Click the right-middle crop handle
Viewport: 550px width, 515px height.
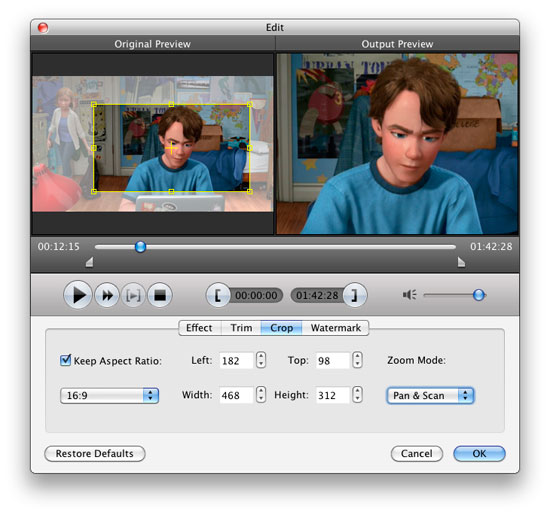click(250, 148)
